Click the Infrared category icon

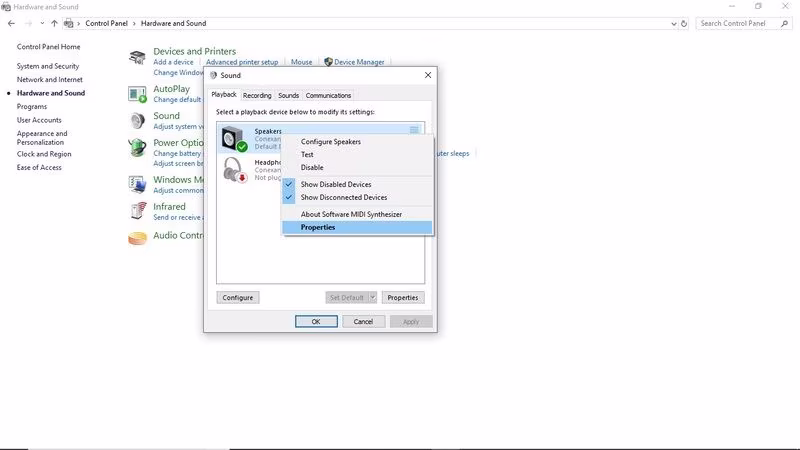tap(138, 211)
